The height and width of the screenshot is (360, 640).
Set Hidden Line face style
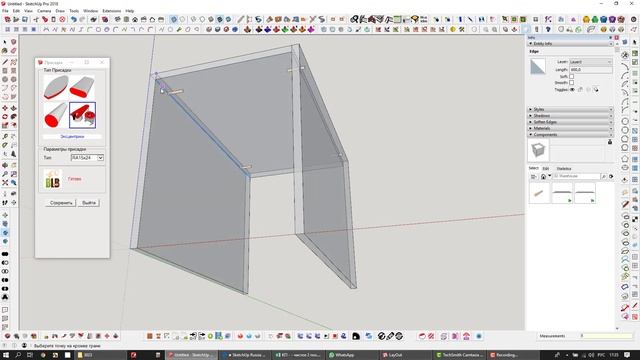pos(202,19)
